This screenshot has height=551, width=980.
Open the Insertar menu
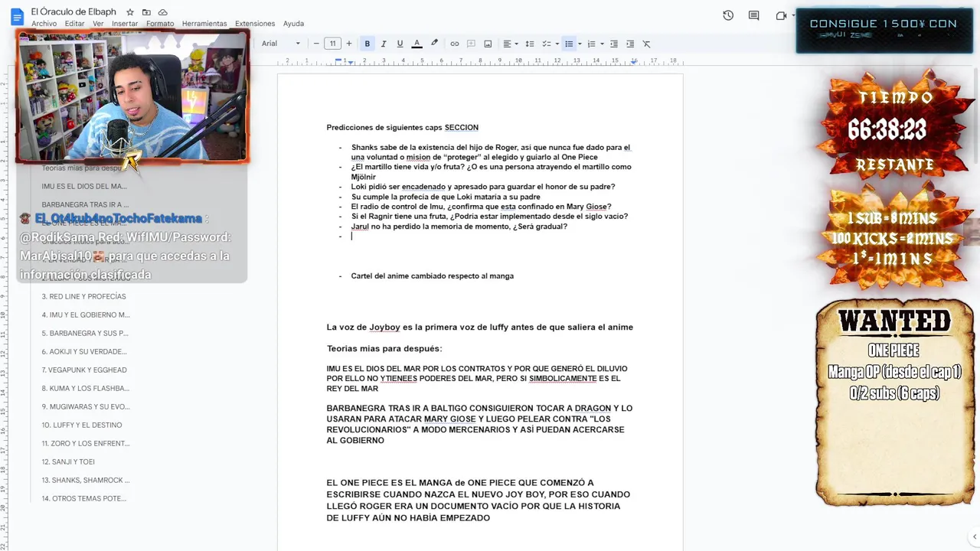[x=125, y=24]
